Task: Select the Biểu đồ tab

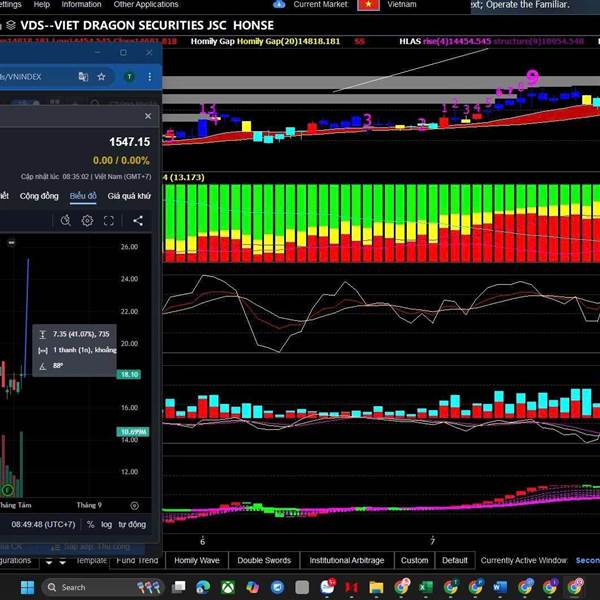Action: 83,196
